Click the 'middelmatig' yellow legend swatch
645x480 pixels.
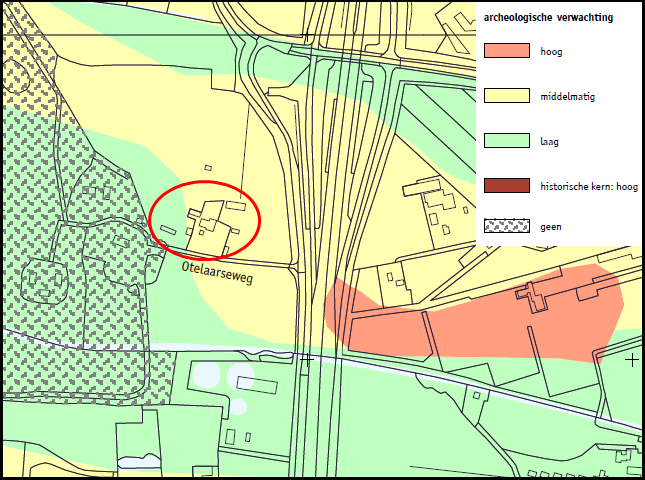(506, 95)
